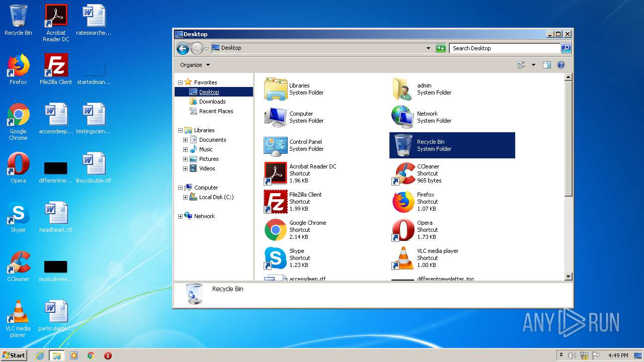The height and width of the screenshot is (362, 644).
Task: Open recent pages dropdown next to Forward
Action: click(206, 48)
